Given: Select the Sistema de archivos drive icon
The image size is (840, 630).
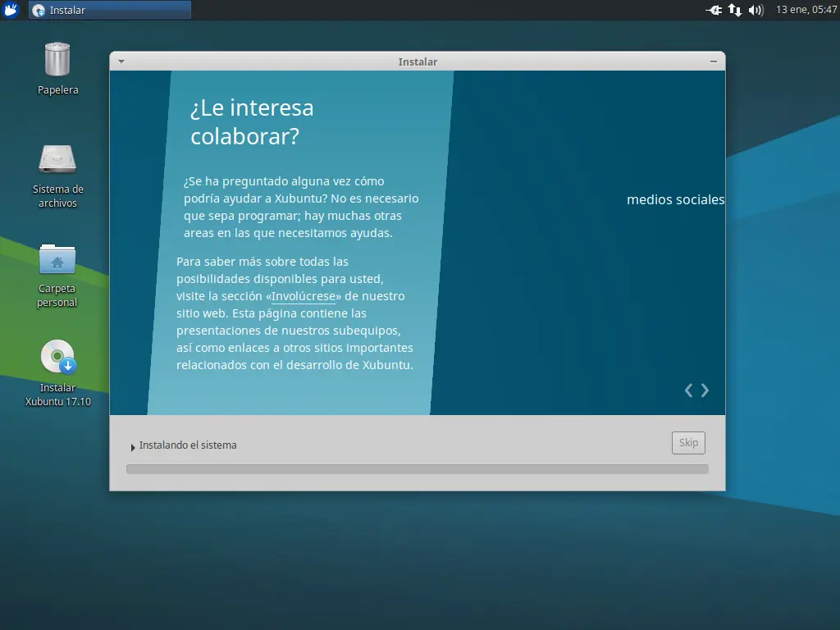Looking at the screenshot, I should (57, 158).
